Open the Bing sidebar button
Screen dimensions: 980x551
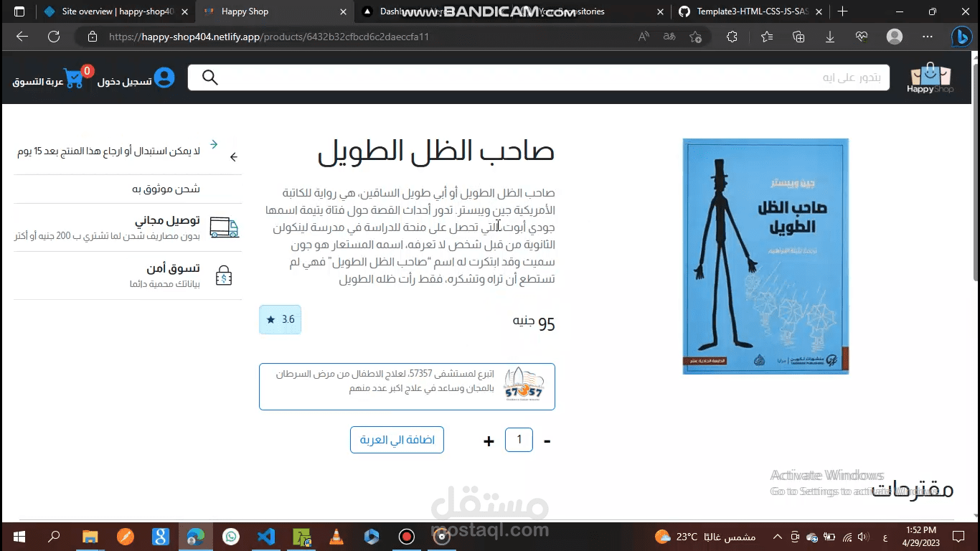point(961,37)
